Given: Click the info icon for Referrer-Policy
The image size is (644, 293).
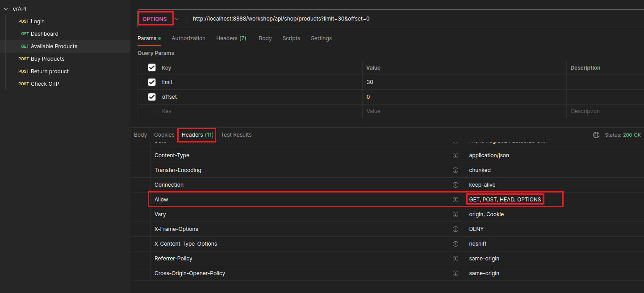Looking at the screenshot, I should tap(456, 259).
